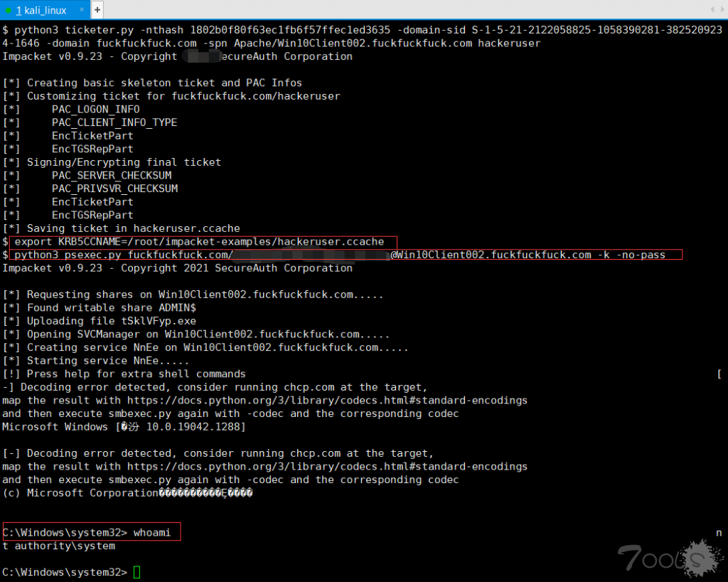Image resolution: width=728 pixels, height=582 pixels.
Task: Click the tab bar left arrow
Action: [712, 10]
